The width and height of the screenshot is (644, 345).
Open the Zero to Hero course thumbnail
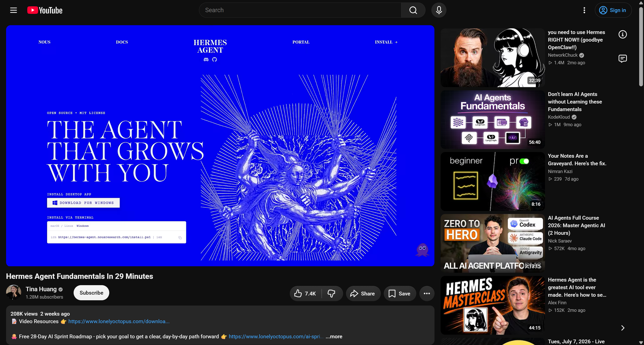point(493,243)
